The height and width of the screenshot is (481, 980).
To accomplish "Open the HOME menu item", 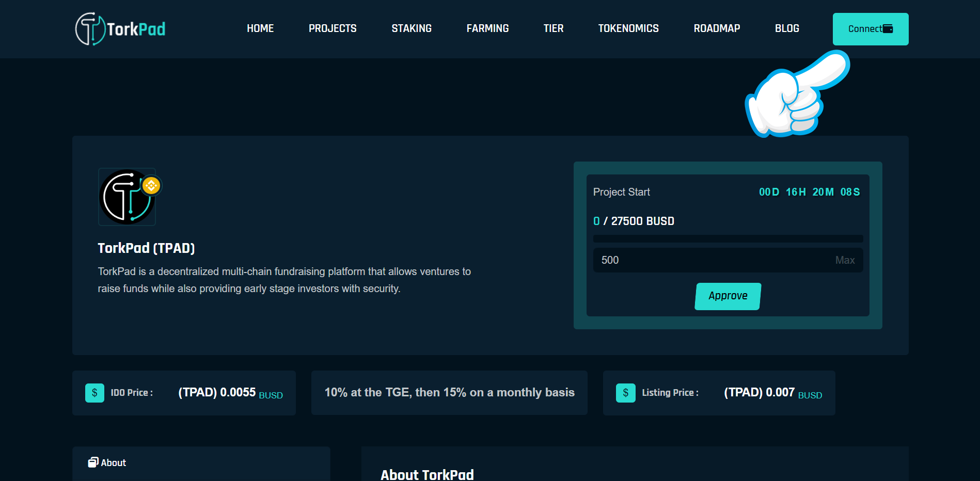I will tap(260, 29).
